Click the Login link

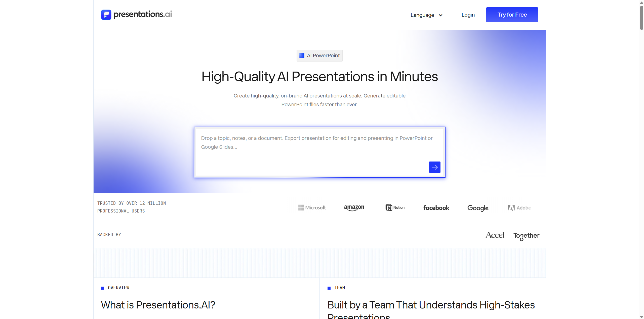(468, 15)
